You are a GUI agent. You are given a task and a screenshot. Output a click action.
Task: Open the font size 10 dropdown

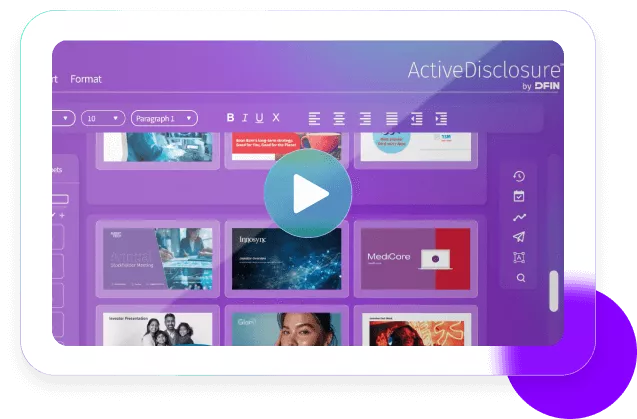(x=103, y=118)
